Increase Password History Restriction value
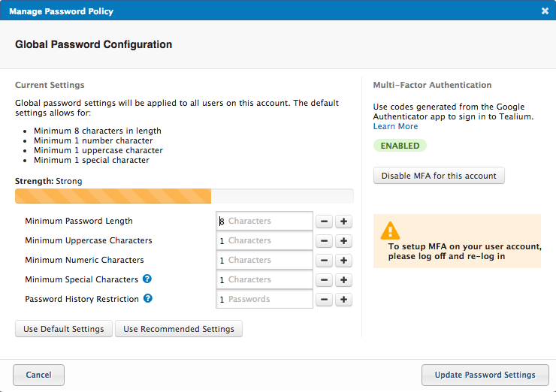This screenshot has width=556, height=392. (x=343, y=300)
